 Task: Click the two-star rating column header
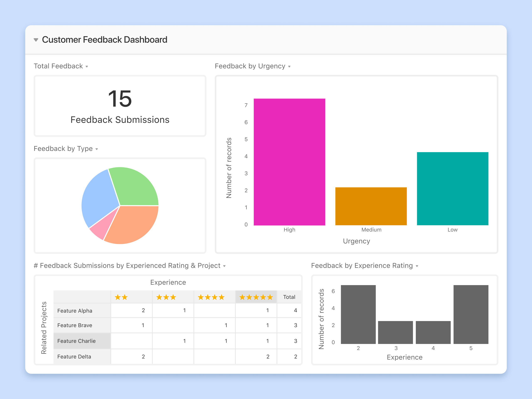pos(121,297)
